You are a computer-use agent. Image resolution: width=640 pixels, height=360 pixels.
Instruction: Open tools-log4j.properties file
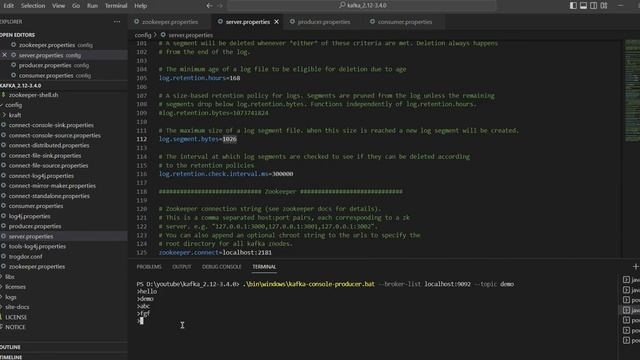37,247
